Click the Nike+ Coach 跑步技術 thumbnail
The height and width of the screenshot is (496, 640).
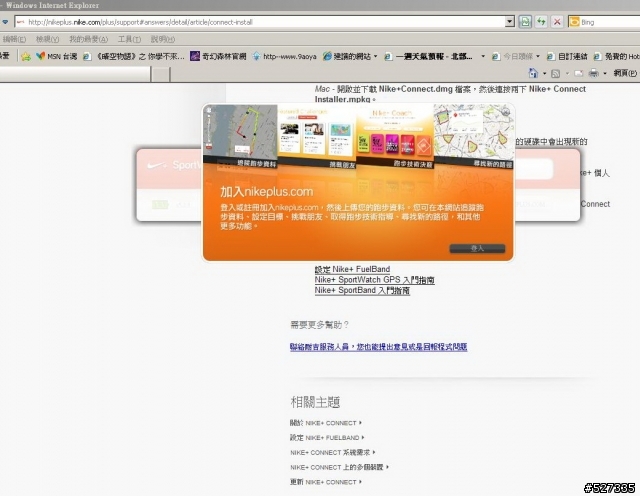tap(395, 135)
